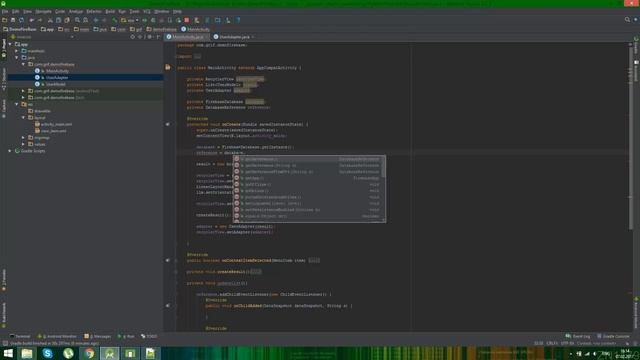Screen dimensions: 640x360
Task: Click the Find magnifier toolbar icon
Action: tap(77, 20)
